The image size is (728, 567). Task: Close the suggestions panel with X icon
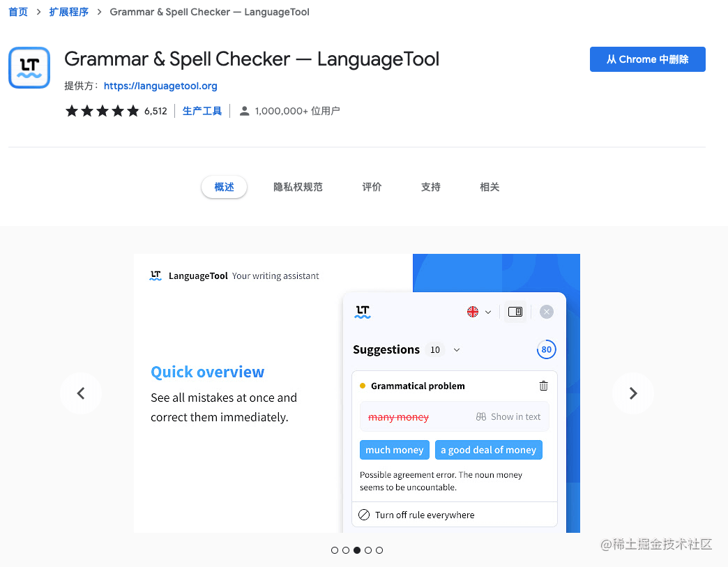click(547, 312)
